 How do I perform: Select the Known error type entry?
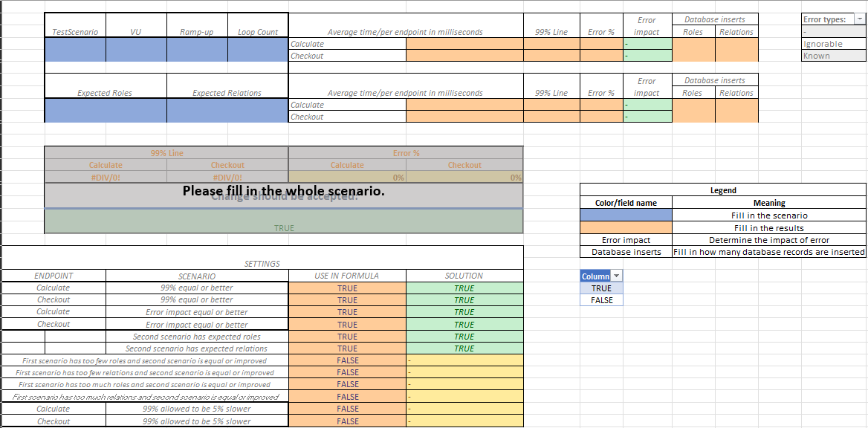[x=832, y=55]
